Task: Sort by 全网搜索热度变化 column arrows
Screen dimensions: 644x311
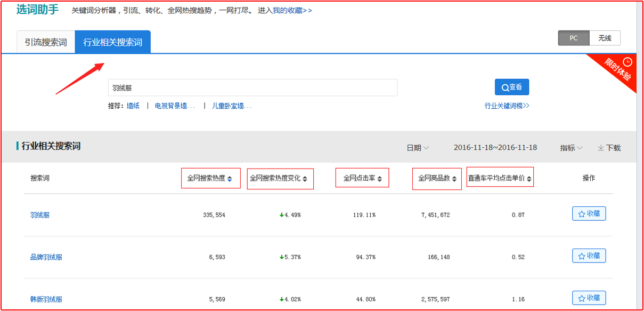Action: pos(305,179)
